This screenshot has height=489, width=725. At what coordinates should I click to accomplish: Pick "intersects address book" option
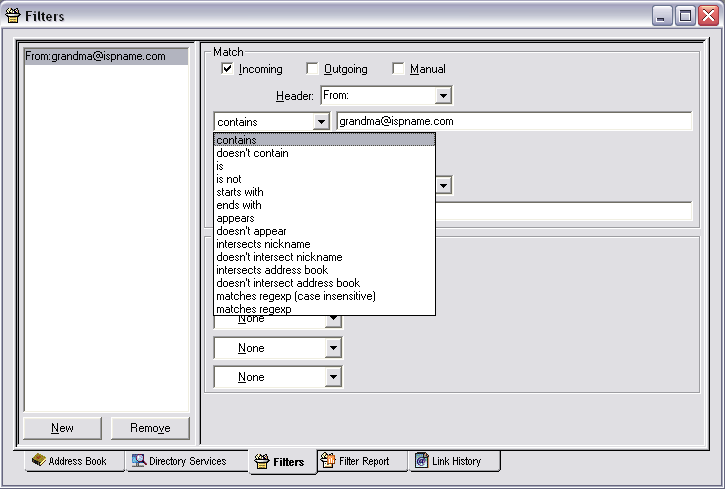[272, 270]
